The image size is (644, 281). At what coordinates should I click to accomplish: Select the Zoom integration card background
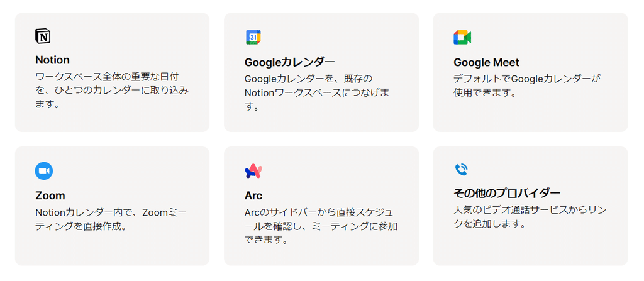coord(112,206)
